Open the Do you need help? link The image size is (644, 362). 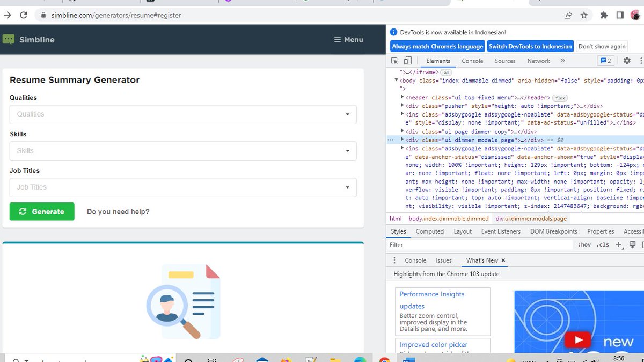point(118,212)
